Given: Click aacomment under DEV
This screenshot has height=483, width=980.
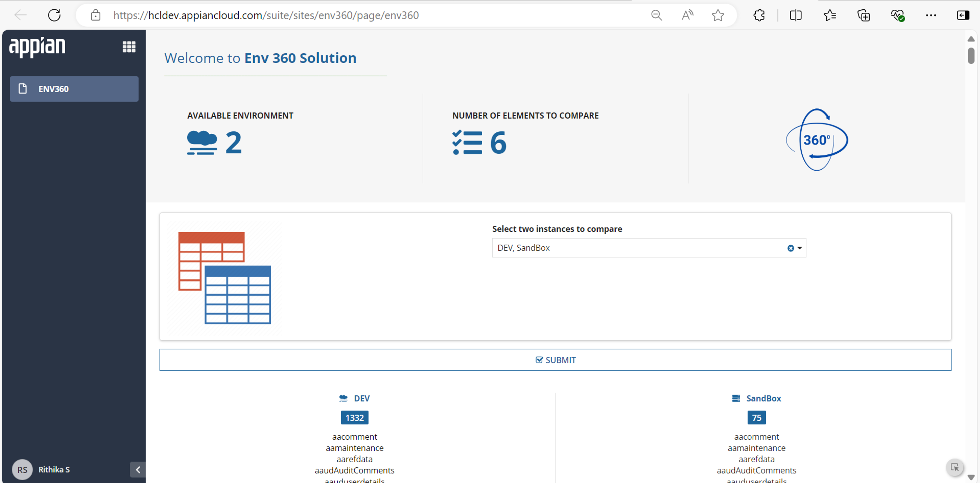Looking at the screenshot, I should point(354,437).
